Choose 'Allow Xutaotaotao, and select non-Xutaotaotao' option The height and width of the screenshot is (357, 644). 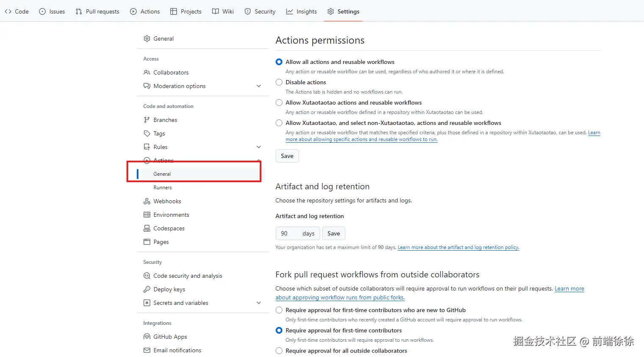click(279, 123)
